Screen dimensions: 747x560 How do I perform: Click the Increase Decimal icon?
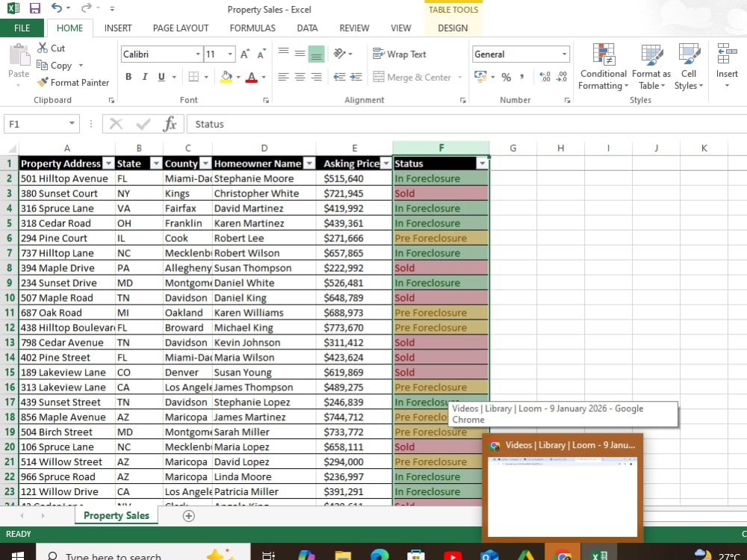pos(545,77)
